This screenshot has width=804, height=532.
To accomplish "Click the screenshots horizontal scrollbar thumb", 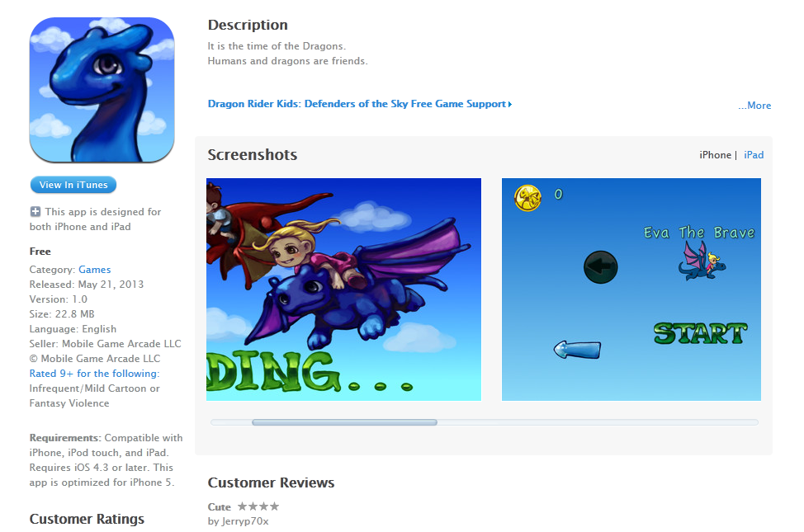I will coord(344,422).
